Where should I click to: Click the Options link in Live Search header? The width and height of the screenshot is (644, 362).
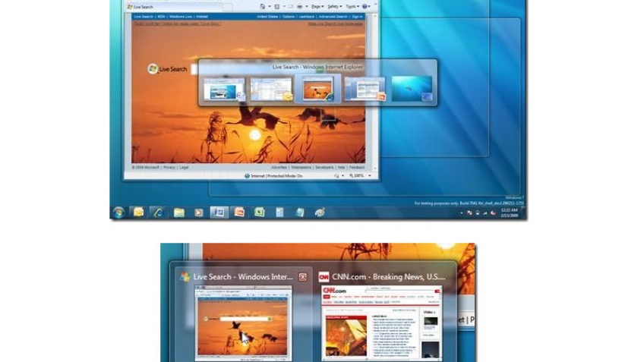click(289, 17)
